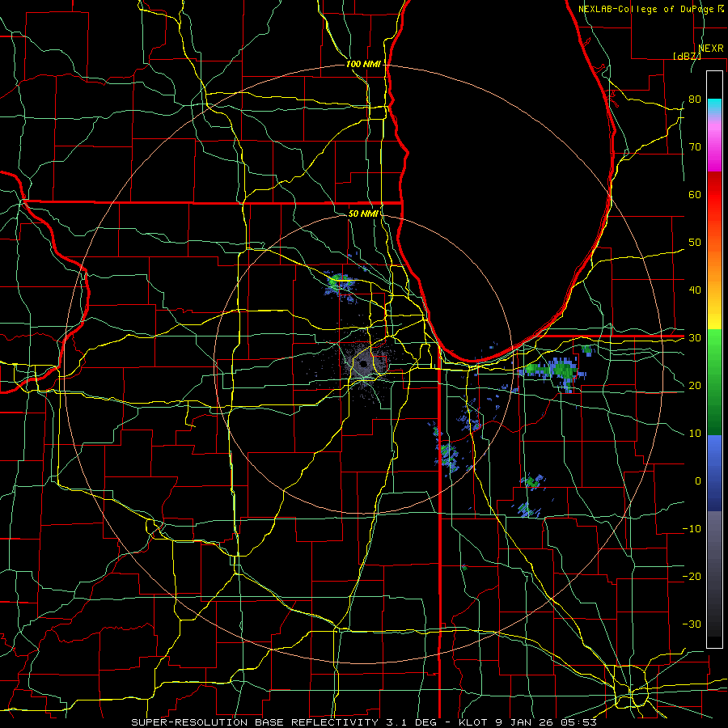This screenshot has height=728, width=728.
Task: Select the 80 value on dBZ scale
Action: tap(695, 99)
